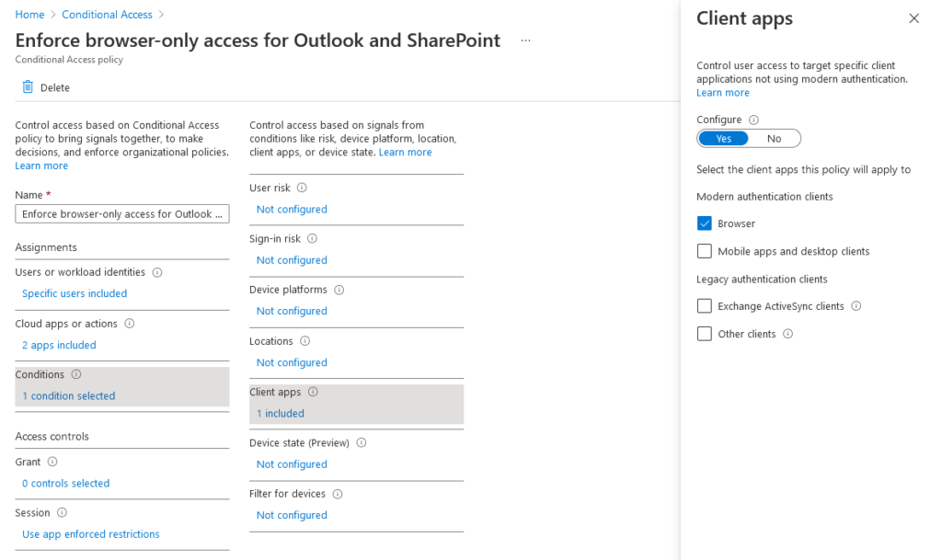The width and height of the screenshot is (942, 560).
Task: Check the Other clients checkbox
Action: (704, 334)
